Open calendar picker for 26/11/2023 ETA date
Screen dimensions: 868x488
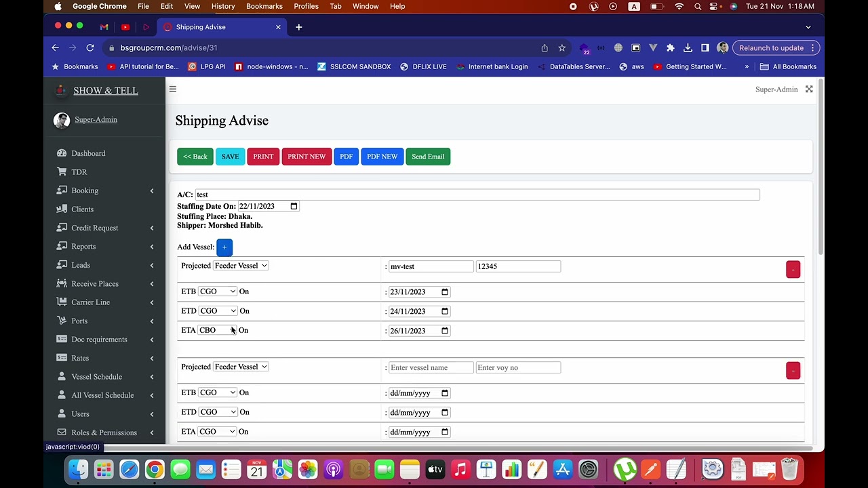pyautogui.click(x=445, y=331)
